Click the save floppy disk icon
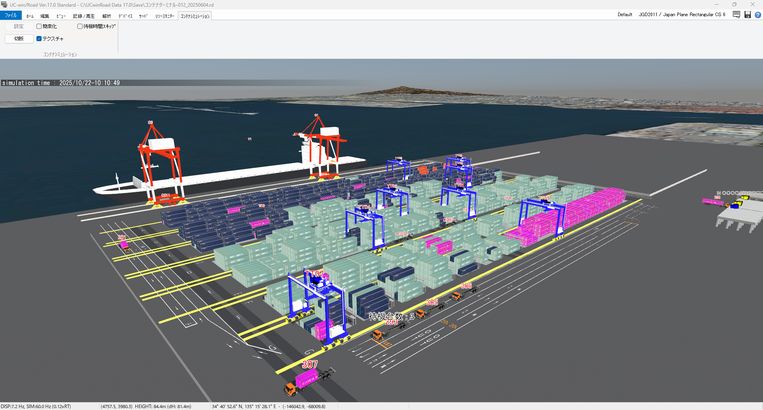 tap(746, 15)
